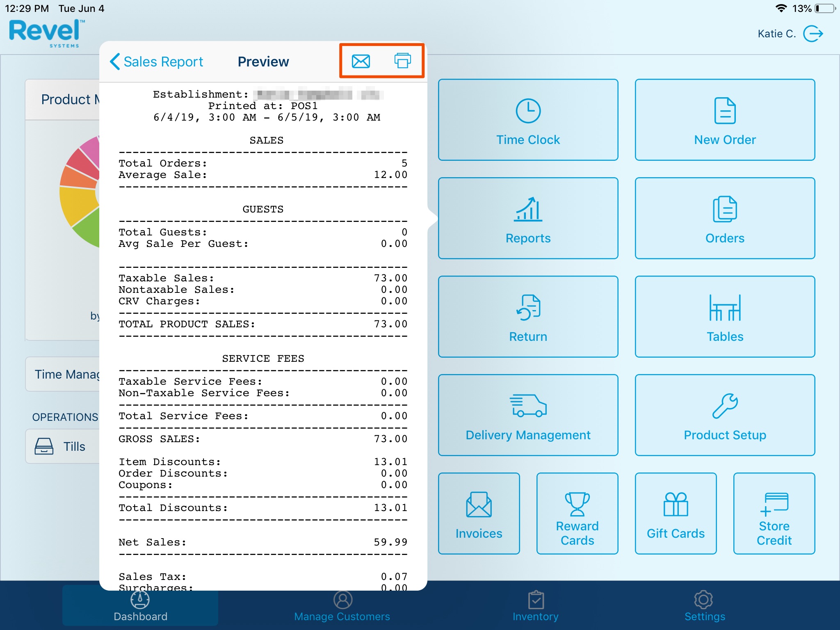Click the Item Discounts line
The height and width of the screenshot is (630, 840).
pyautogui.click(x=263, y=462)
